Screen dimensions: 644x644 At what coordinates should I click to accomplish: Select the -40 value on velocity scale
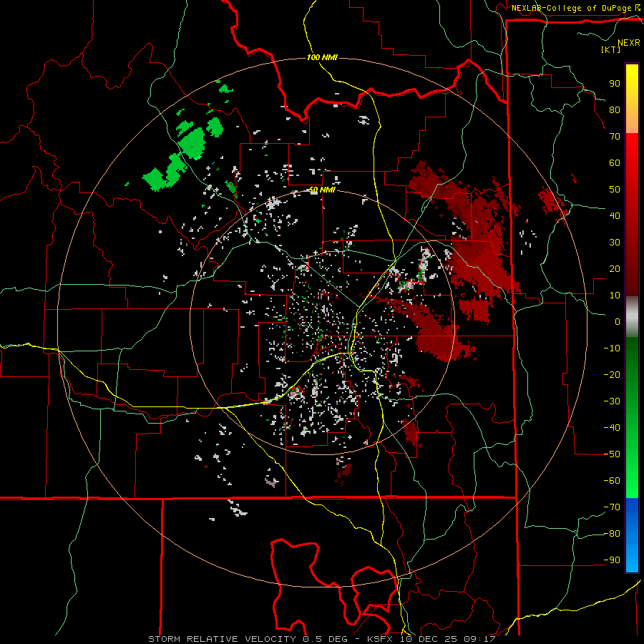612,428
